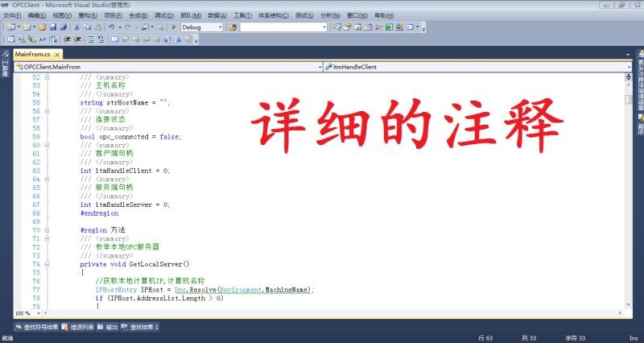The width and height of the screenshot is (644, 343).
Task: Collapse the summary comment at line 52
Action: tap(47, 77)
